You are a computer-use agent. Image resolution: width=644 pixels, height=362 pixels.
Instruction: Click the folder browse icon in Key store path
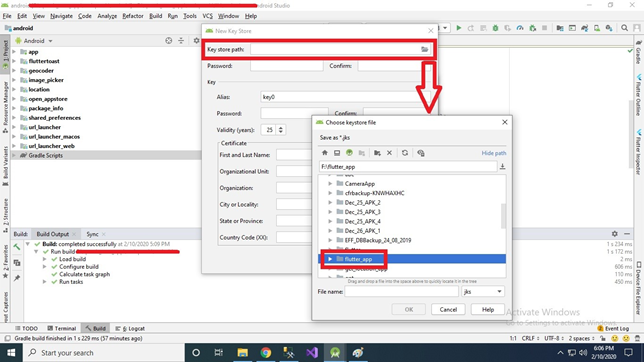[x=424, y=49]
